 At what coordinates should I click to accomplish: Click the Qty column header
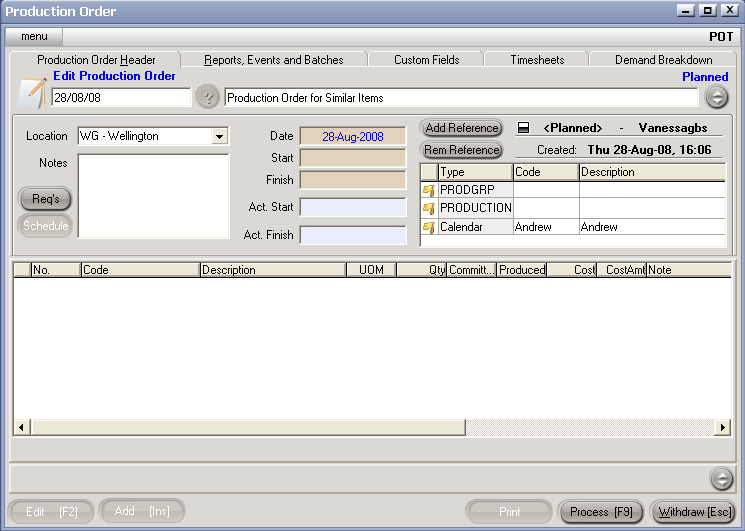pos(421,270)
